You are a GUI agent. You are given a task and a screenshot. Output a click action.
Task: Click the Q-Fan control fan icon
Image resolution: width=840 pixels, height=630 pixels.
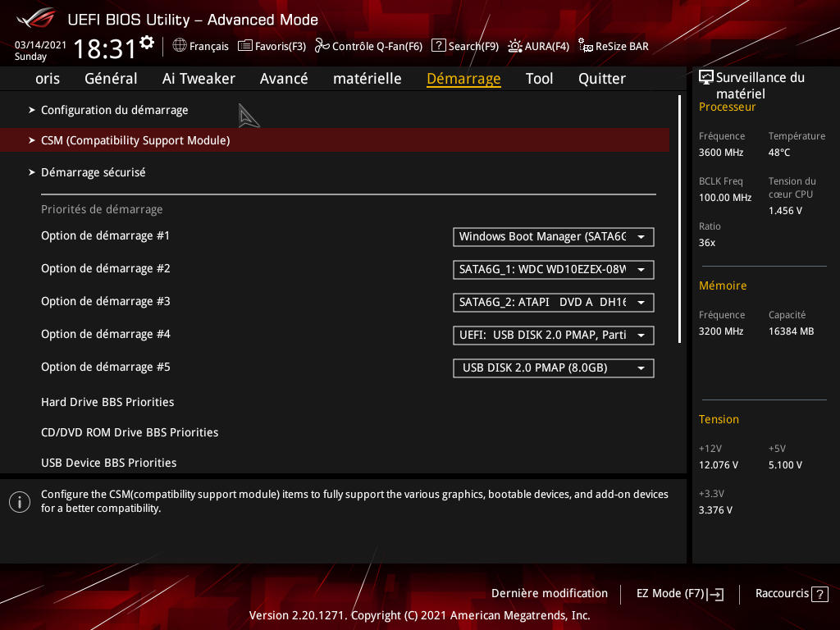click(x=322, y=46)
